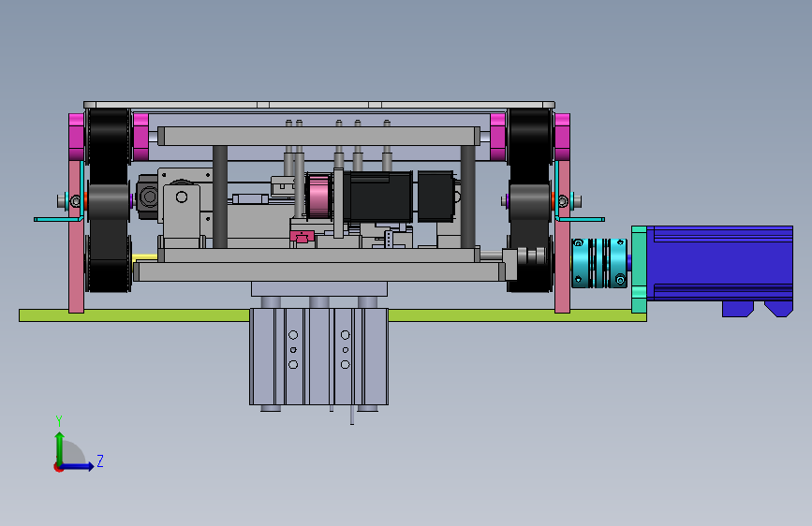Pick the right cyan L-bracket

point(580,219)
